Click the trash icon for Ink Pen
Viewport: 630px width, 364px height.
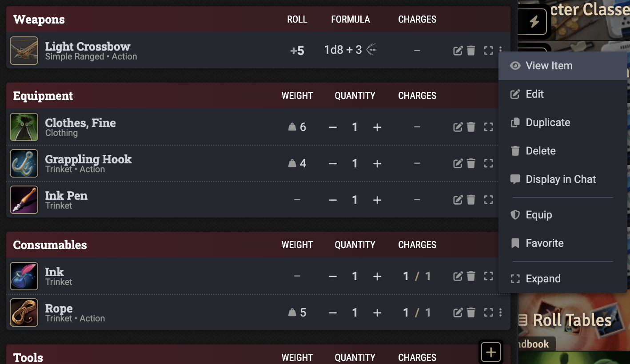click(471, 200)
